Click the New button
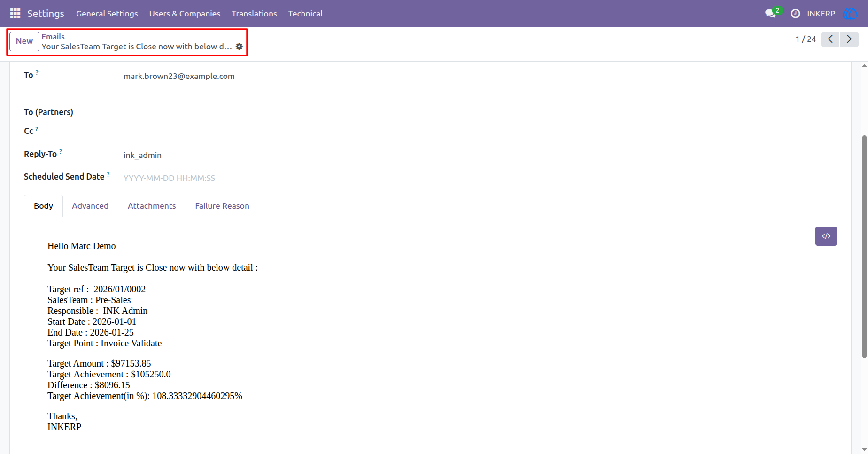 tap(24, 41)
